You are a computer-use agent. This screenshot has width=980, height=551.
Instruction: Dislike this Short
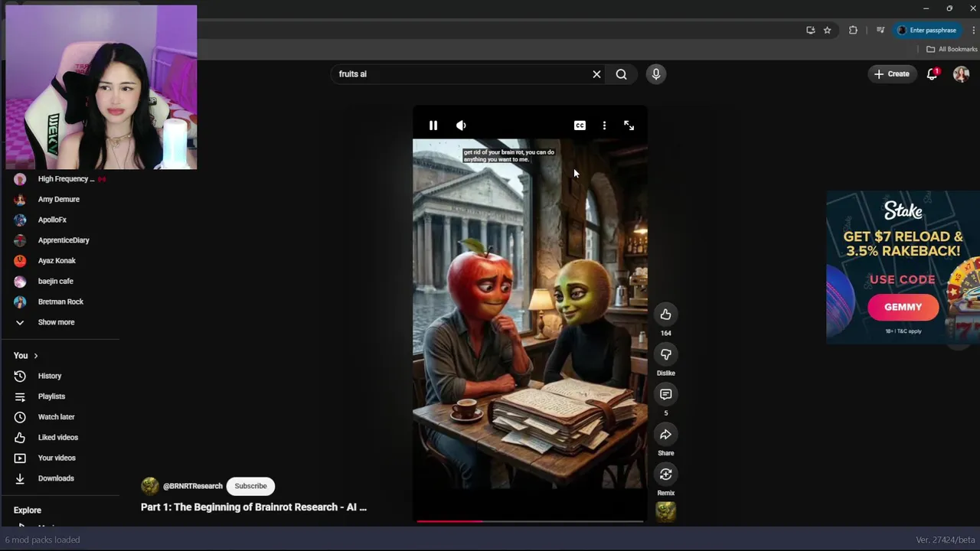tap(665, 354)
